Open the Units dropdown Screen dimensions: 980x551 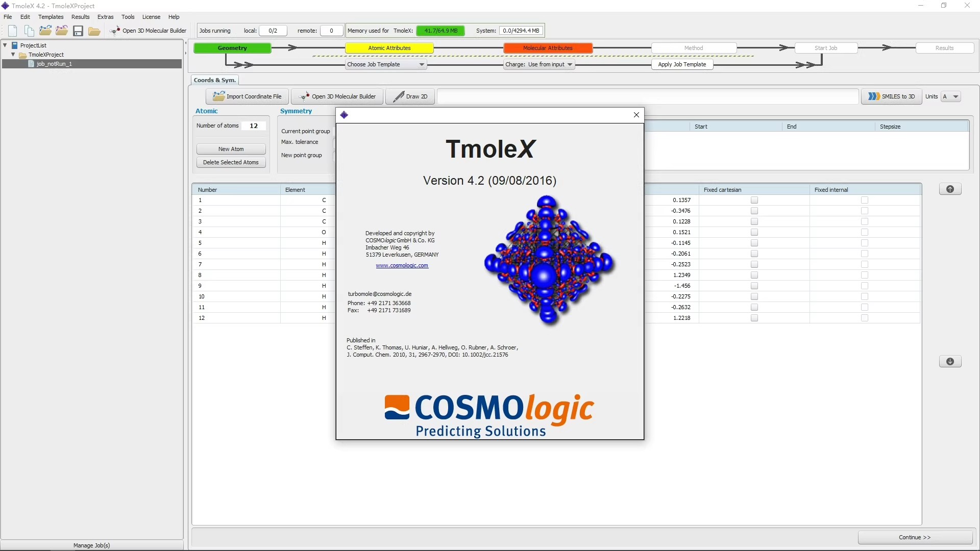click(951, 96)
